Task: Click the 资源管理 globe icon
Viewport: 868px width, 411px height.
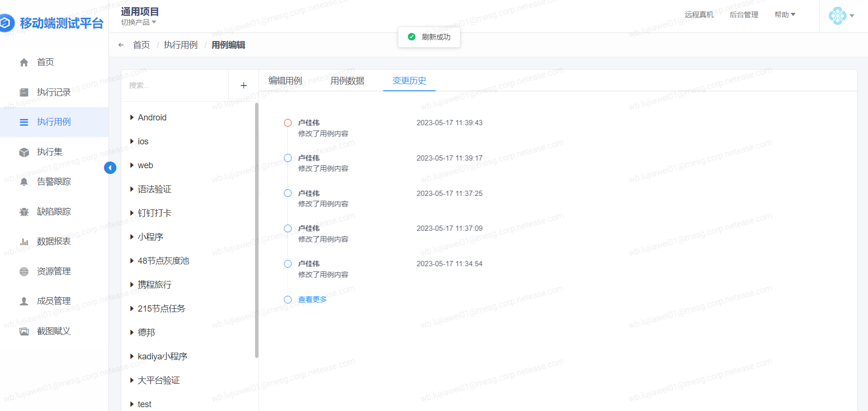Action: pyautogui.click(x=24, y=271)
